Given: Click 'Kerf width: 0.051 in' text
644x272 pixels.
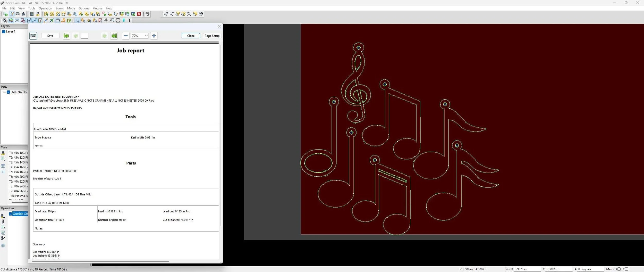Looking at the screenshot, I should pyautogui.click(x=143, y=138).
